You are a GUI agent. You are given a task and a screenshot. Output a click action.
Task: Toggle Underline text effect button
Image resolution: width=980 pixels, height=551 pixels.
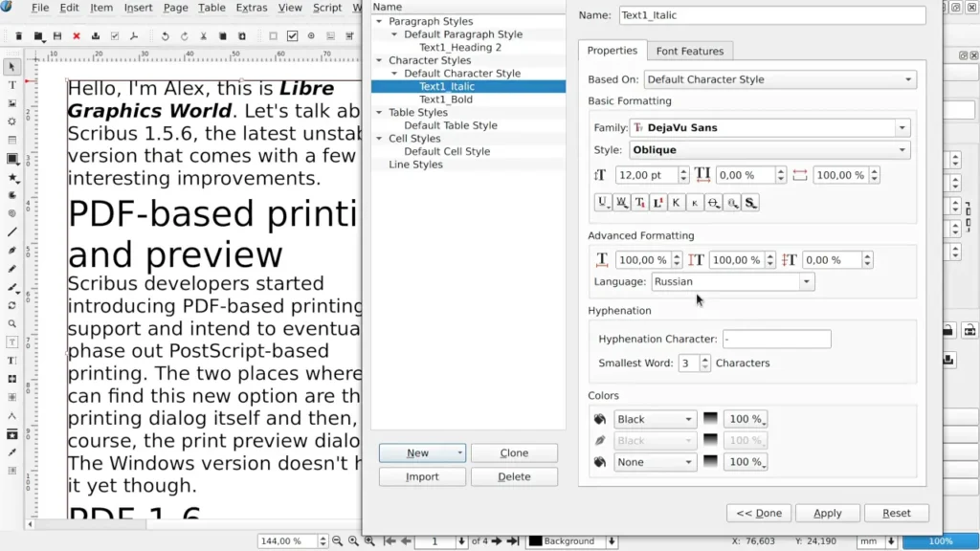pos(603,203)
